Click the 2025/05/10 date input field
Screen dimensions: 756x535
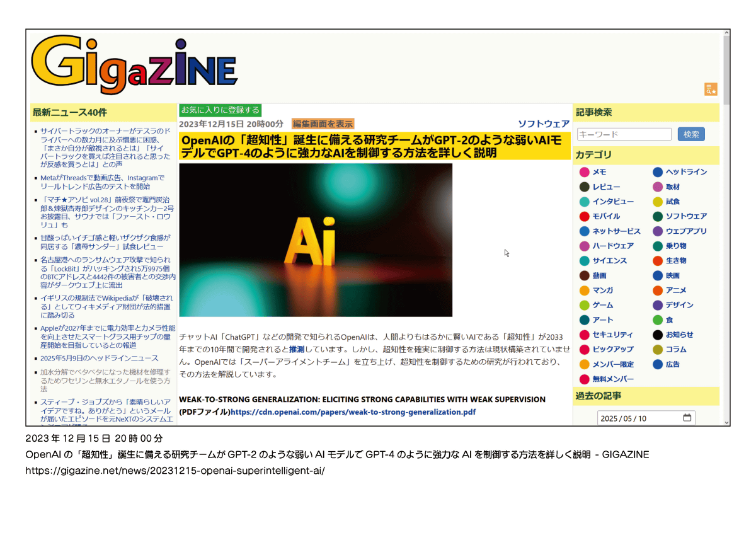646,418
